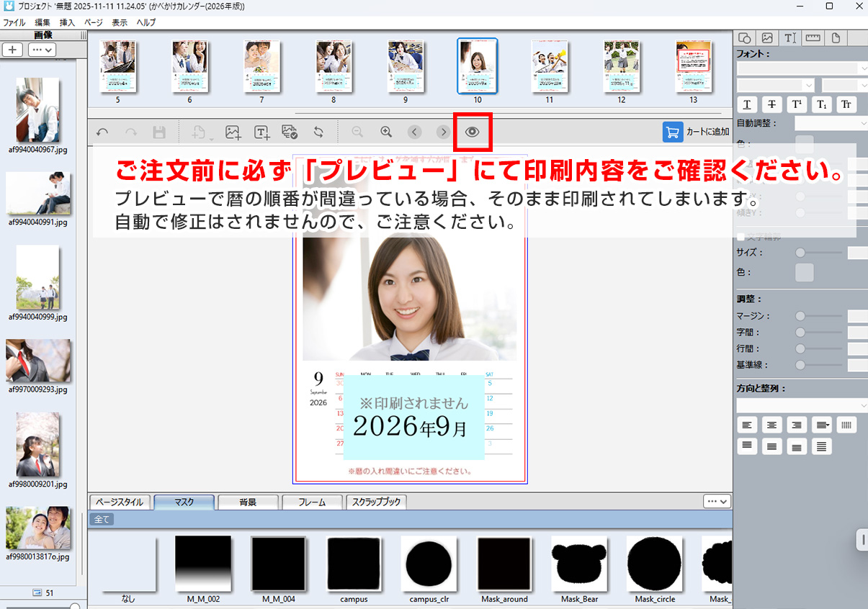868x609 pixels.
Task: Toggle underline text style button
Action: tap(747, 104)
